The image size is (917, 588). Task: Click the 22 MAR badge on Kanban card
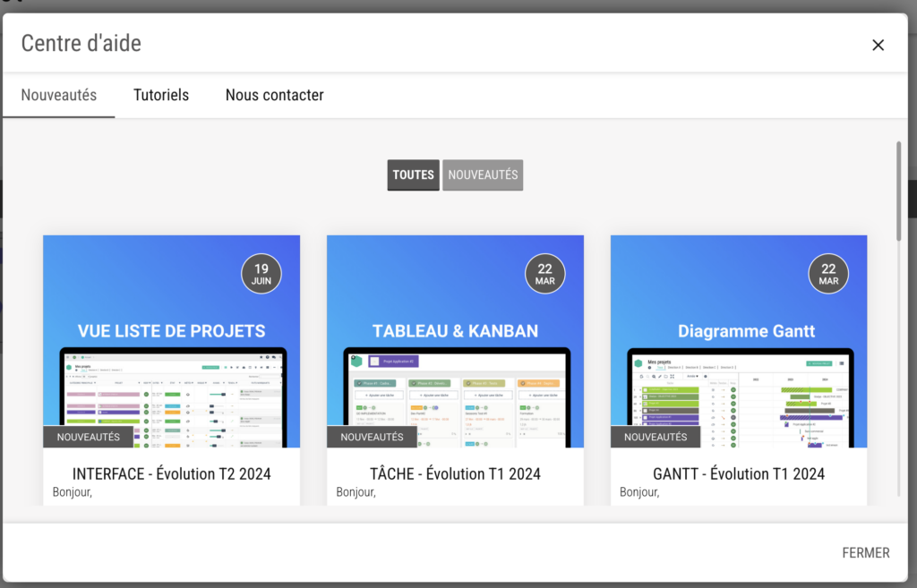(x=545, y=274)
